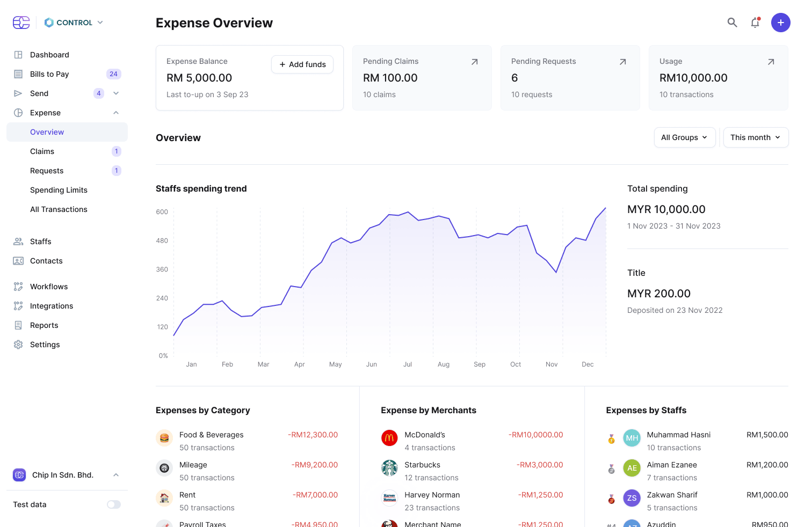Click the Workflows icon in sidebar

point(18,287)
